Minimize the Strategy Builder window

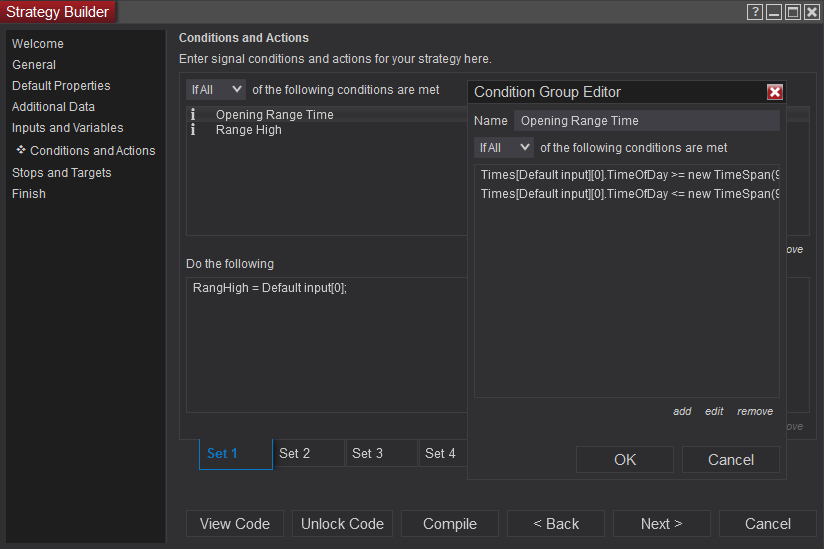coord(774,12)
